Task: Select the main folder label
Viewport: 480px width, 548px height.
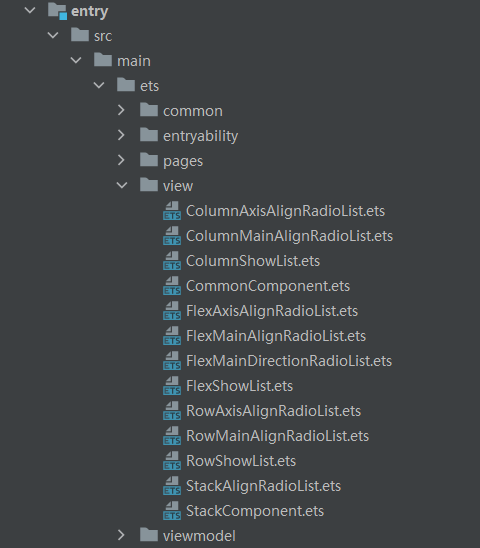Action: coord(134,61)
